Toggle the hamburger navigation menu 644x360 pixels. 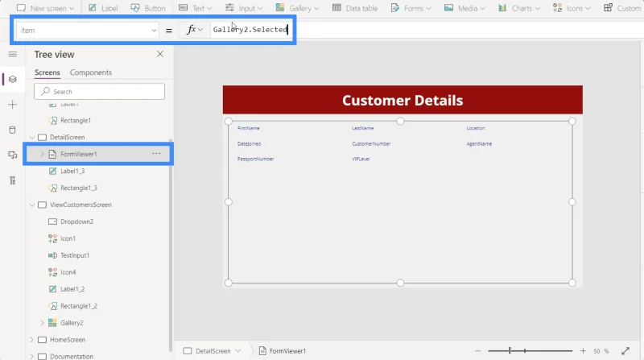13,54
